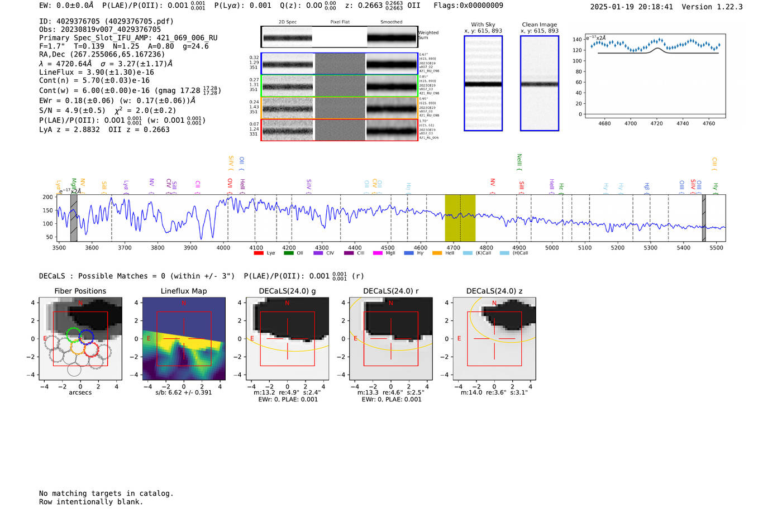Click the F=1.7" T=0.139 parameters line
Screen dimensions: 782x532
124,46
